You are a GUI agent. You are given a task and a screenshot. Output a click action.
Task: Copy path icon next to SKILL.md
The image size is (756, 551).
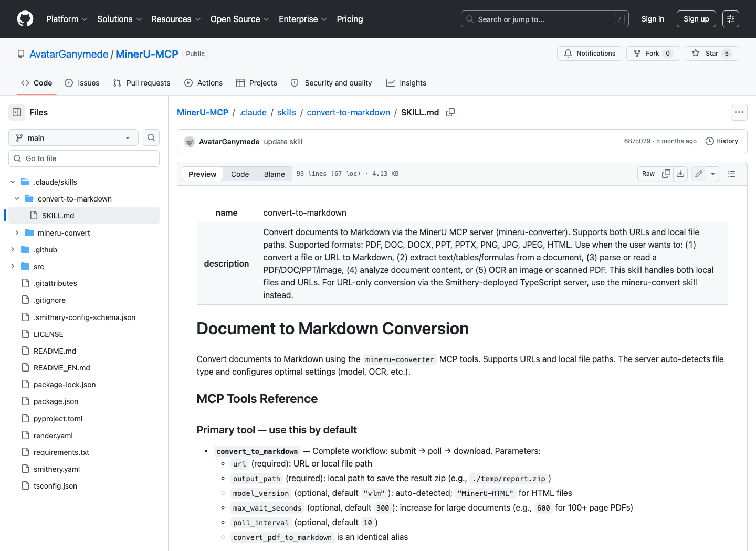[450, 112]
